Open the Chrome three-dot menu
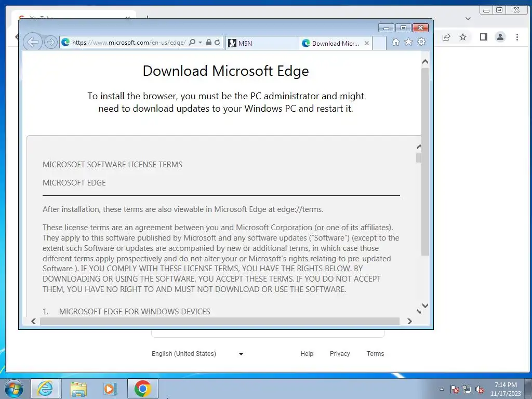The height and width of the screenshot is (399, 532). 517,37
